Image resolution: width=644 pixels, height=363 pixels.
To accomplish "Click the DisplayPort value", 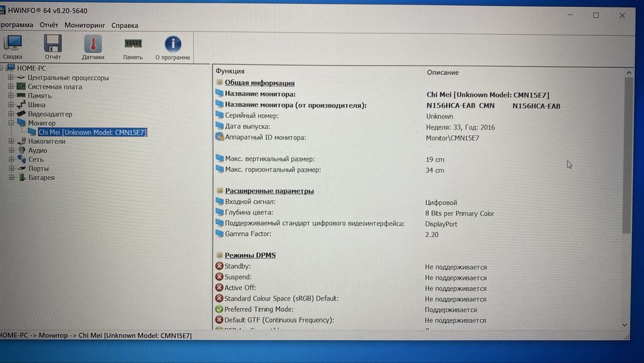I will pyautogui.click(x=441, y=224).
